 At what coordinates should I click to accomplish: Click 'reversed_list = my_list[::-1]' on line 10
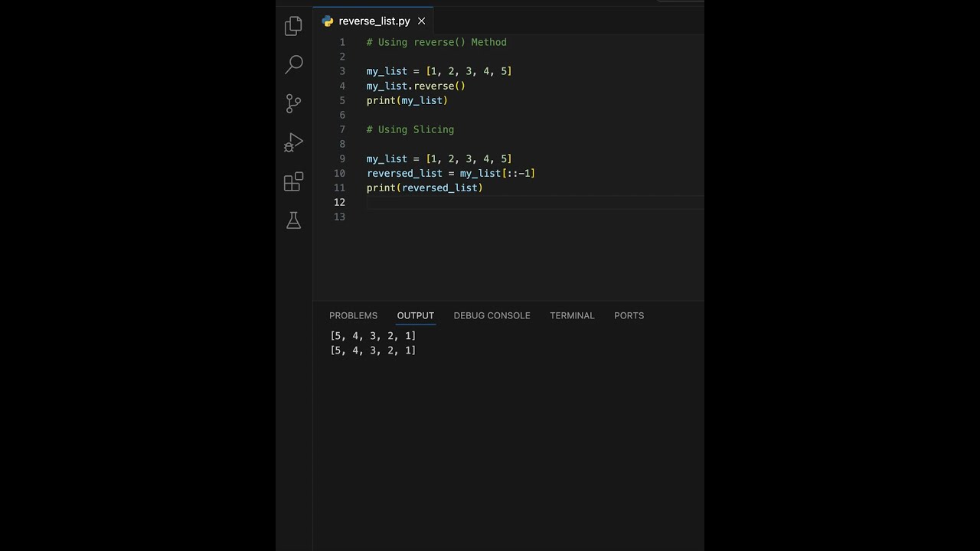(451, 173)
